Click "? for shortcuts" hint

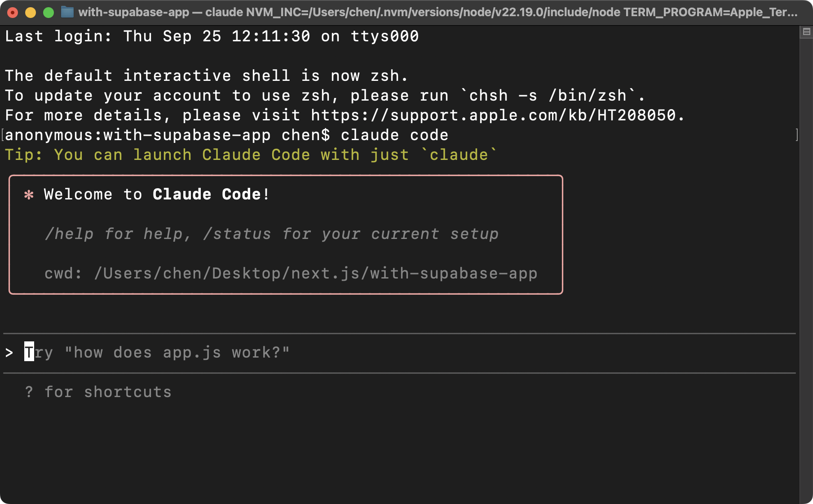(x=98, y=392)
